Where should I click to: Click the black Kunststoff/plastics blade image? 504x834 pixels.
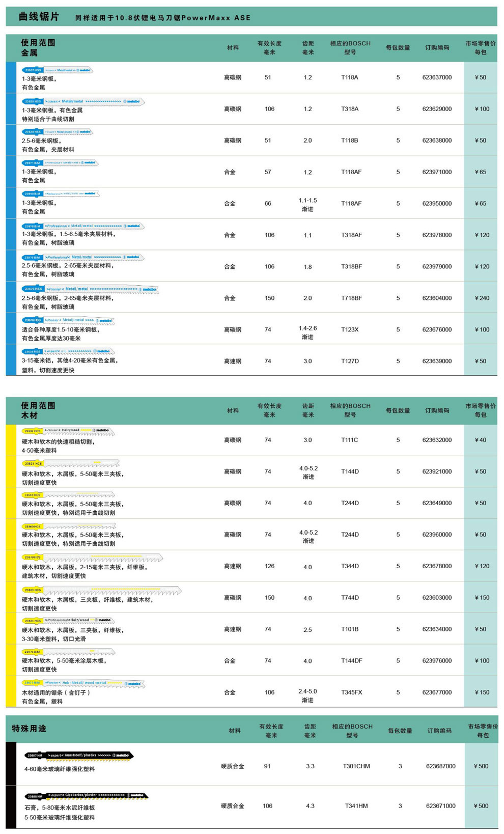click(79, 756)
